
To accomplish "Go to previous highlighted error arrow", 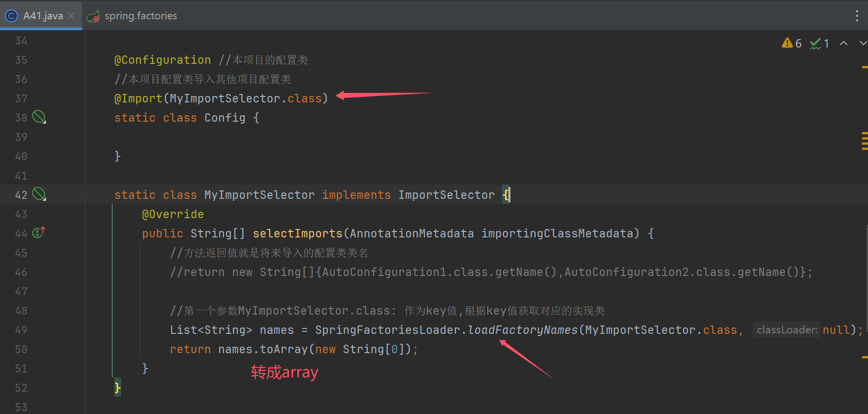I will [x=844, y=44].
